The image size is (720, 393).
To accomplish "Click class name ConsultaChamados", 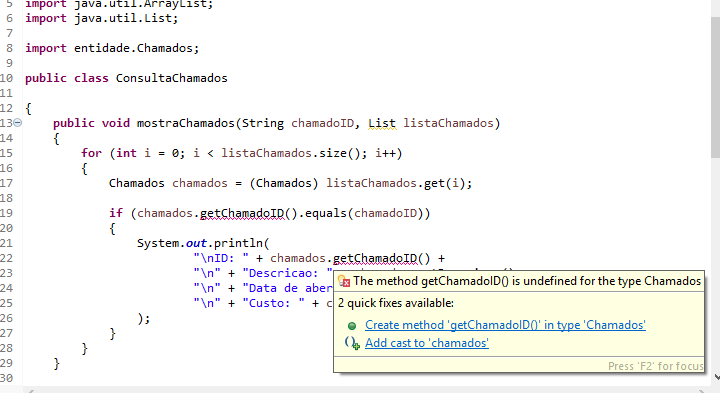I will (171, 78).
